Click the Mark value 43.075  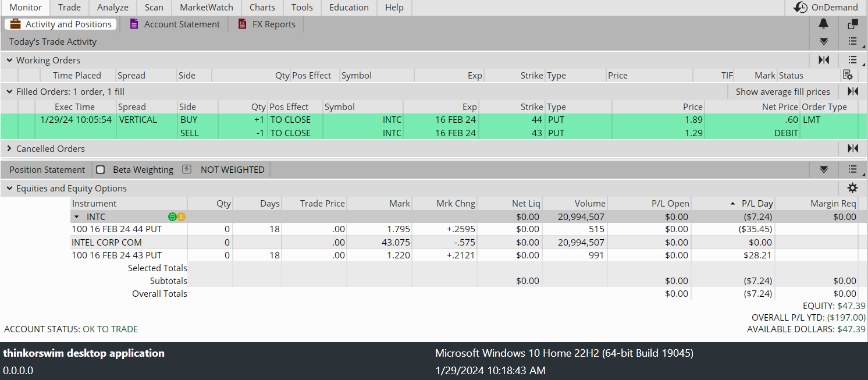coord(396,242)
